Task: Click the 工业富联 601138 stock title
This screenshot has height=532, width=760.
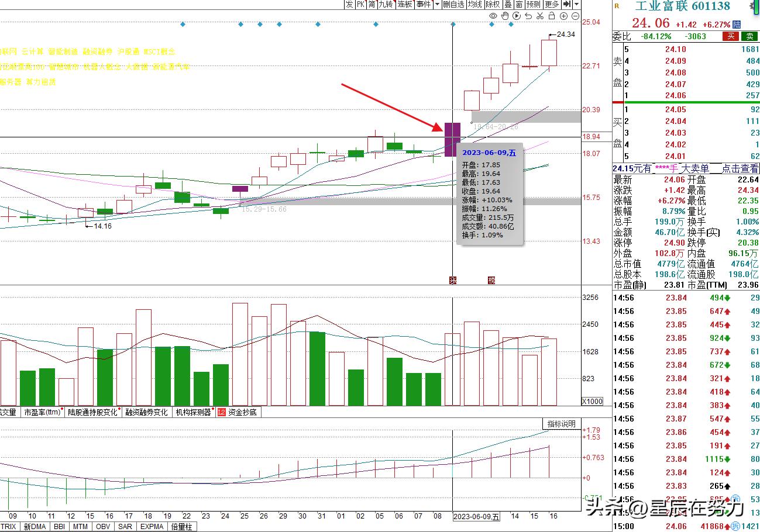Action: [683, 6]
